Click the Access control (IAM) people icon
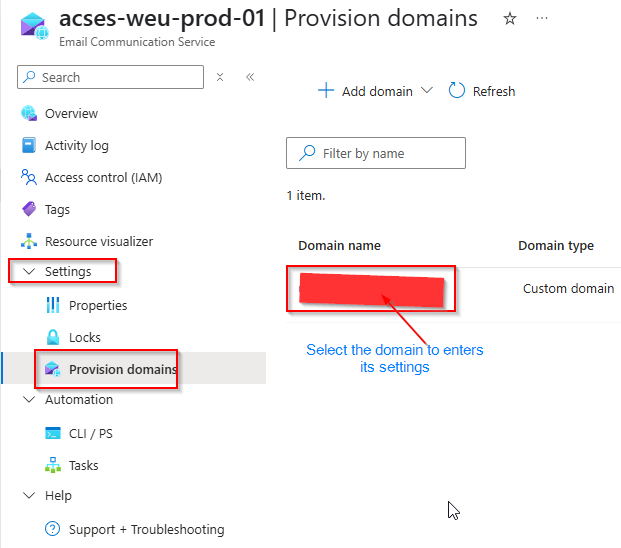 [x=29, y=178]
